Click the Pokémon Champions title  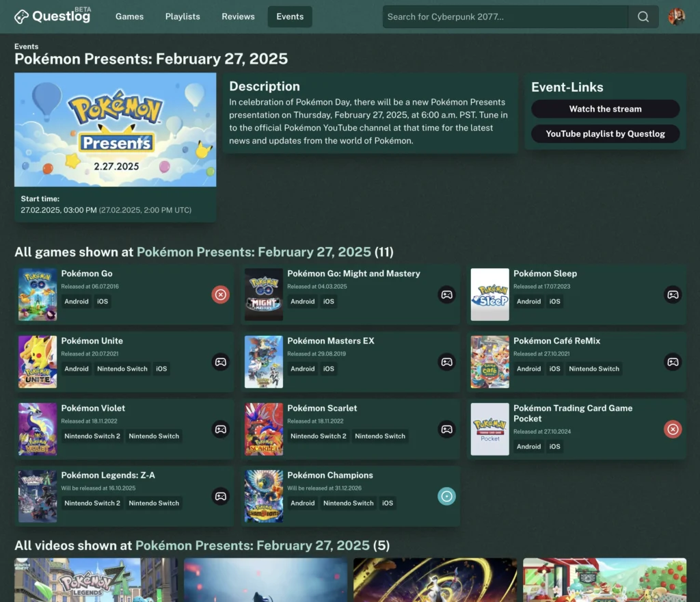[330, 475]
